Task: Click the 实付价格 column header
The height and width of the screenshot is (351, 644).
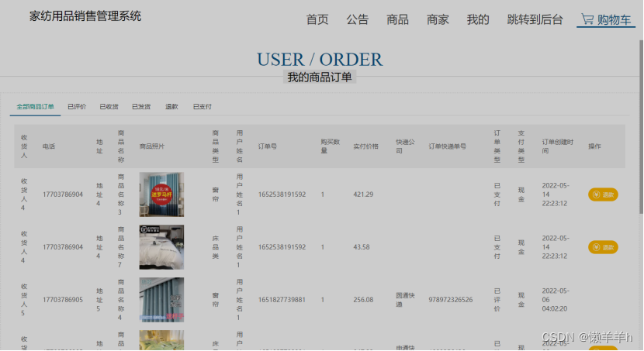Action: coord(365,146)
